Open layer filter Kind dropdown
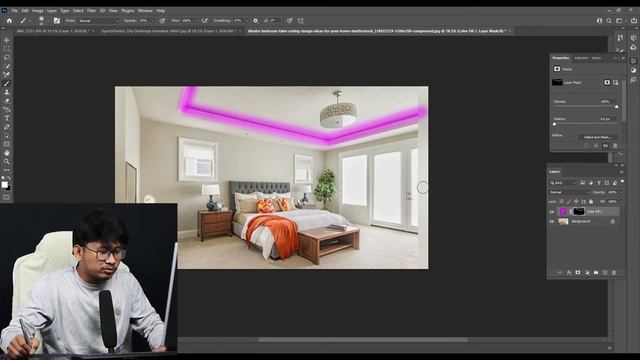This screenshot has height=360, width=640. (x=563, y=183)
